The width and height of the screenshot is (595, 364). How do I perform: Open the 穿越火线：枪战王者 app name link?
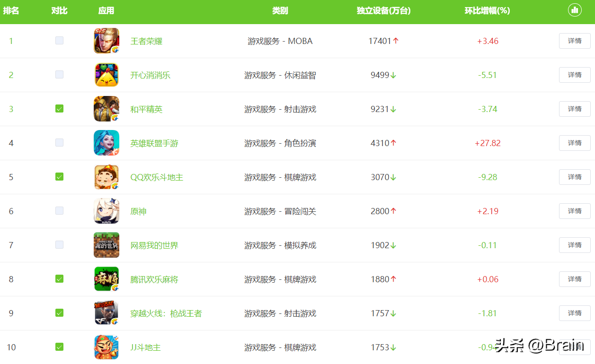pos(166,313)
